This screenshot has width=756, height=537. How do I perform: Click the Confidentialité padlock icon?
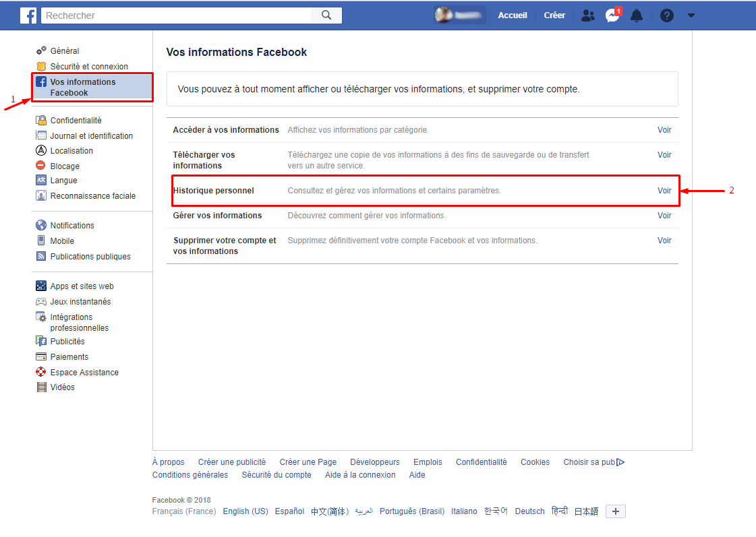tap(41, 121)
